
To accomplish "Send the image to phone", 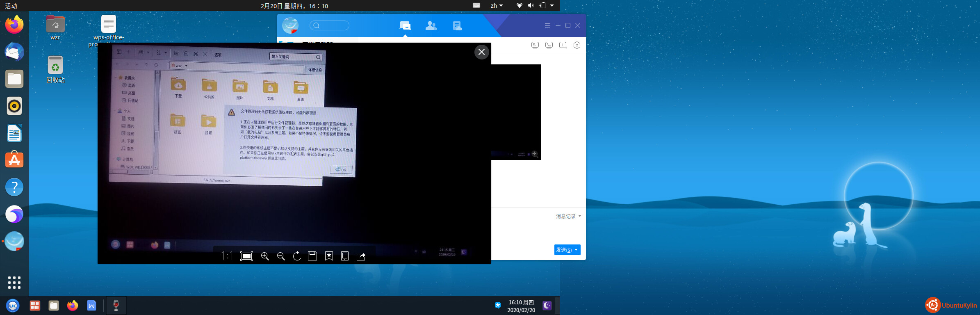I will click(x=345, y=256).
